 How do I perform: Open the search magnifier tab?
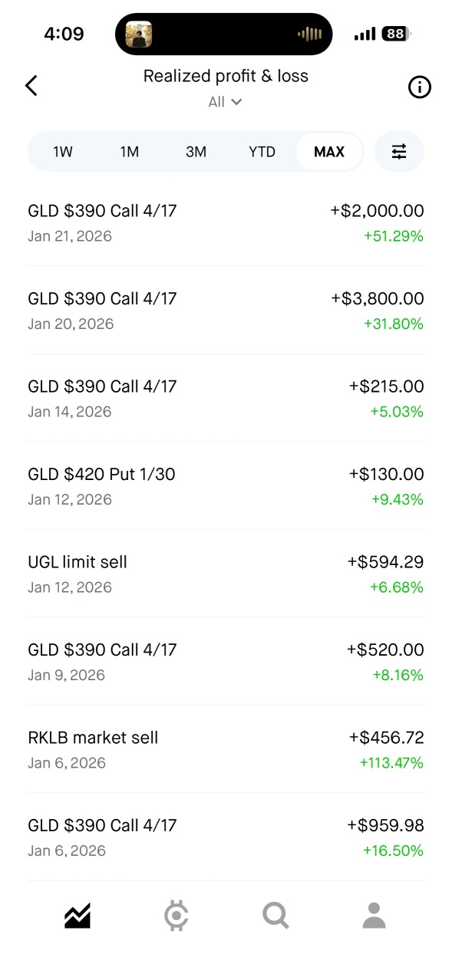click(275, 916)
